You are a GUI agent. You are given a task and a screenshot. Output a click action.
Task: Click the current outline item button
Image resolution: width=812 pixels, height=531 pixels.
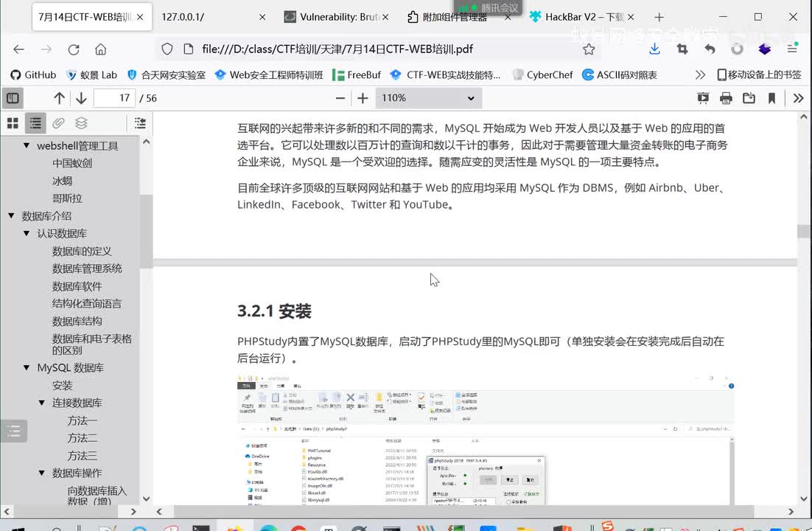tap(140, 123)
